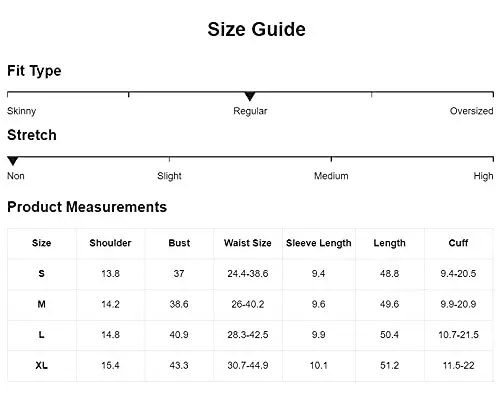This screenshot has height=395, width=500.
Task: Click the Size Guide title
Action: (x=256, y=29)
